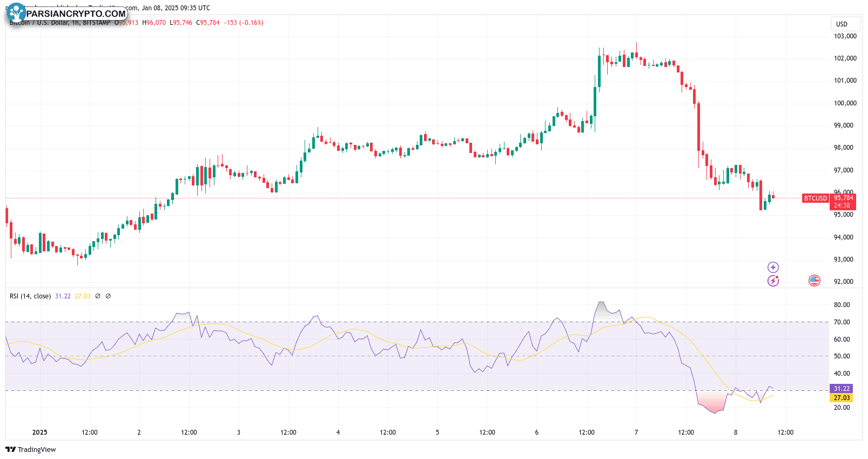
Task: Click the 101,000 price scale label
Action: point(845,81)
